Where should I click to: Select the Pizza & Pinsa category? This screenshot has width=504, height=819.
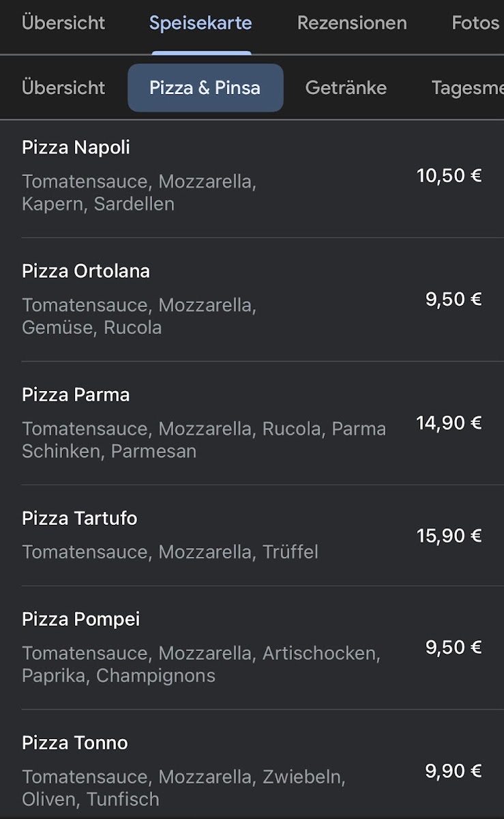[205, 87]
